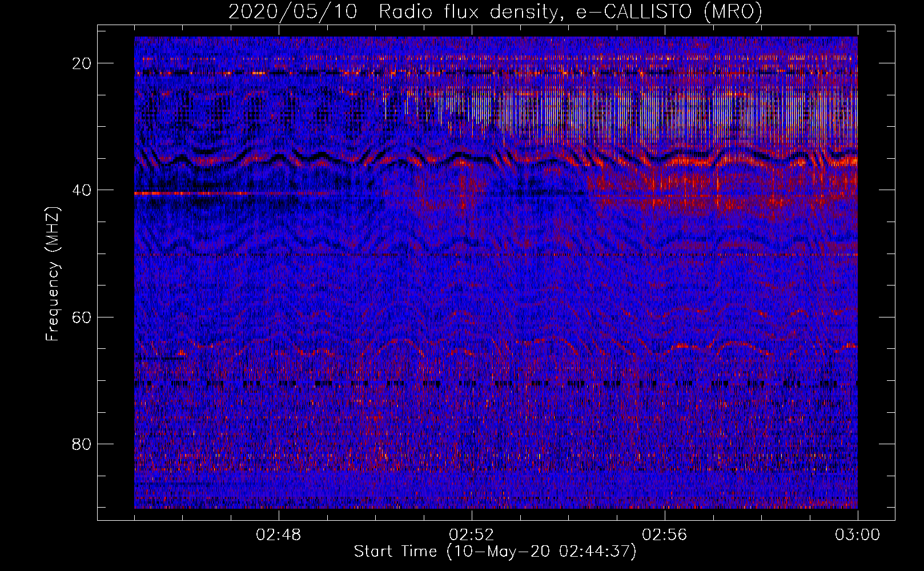Click the "40" frequency tick label
Image resolution: width=924 pixels, height=571 pixels.
coord(82,190)
